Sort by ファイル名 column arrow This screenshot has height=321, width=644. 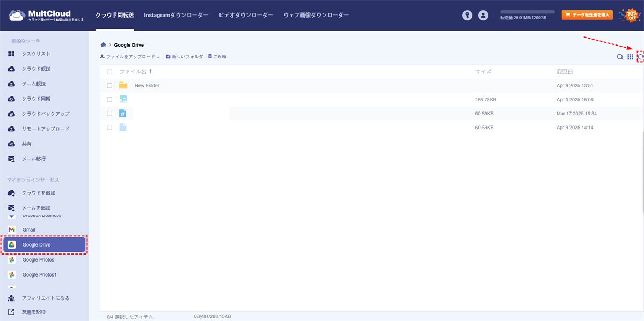[x=150, y=71]
